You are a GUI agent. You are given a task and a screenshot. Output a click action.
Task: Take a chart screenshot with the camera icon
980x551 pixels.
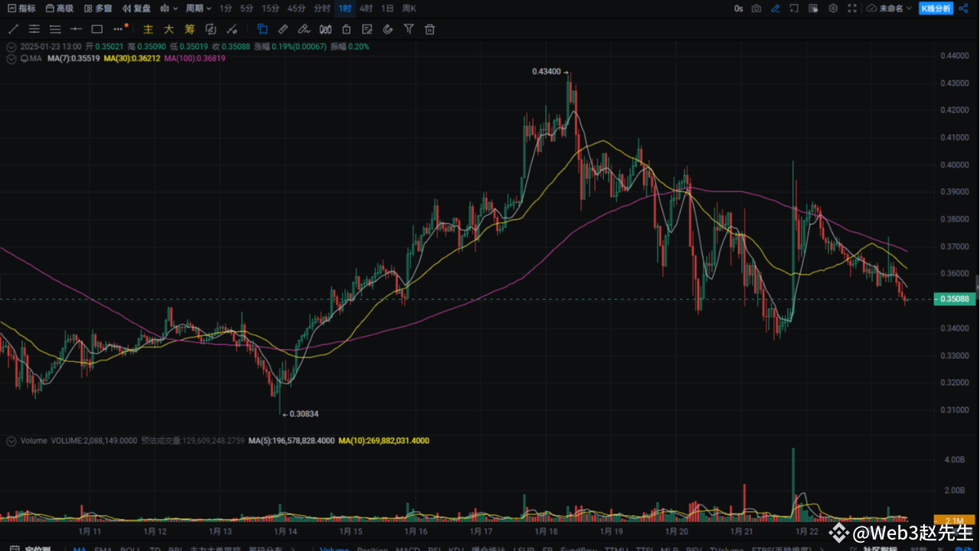pos(756,8)
